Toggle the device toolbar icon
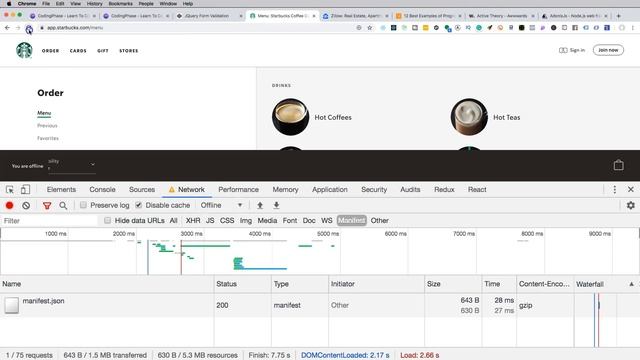640x360 pixels. point(25,189)
